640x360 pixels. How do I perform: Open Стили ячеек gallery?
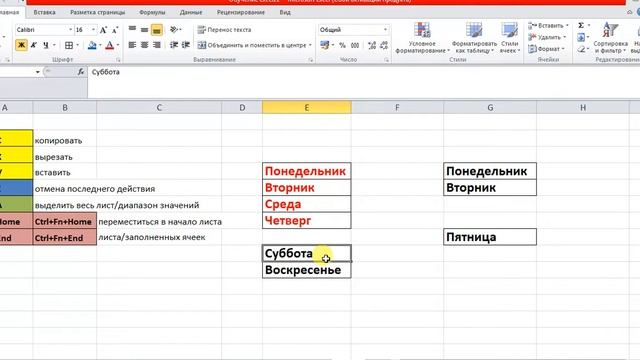pos(509,38)
